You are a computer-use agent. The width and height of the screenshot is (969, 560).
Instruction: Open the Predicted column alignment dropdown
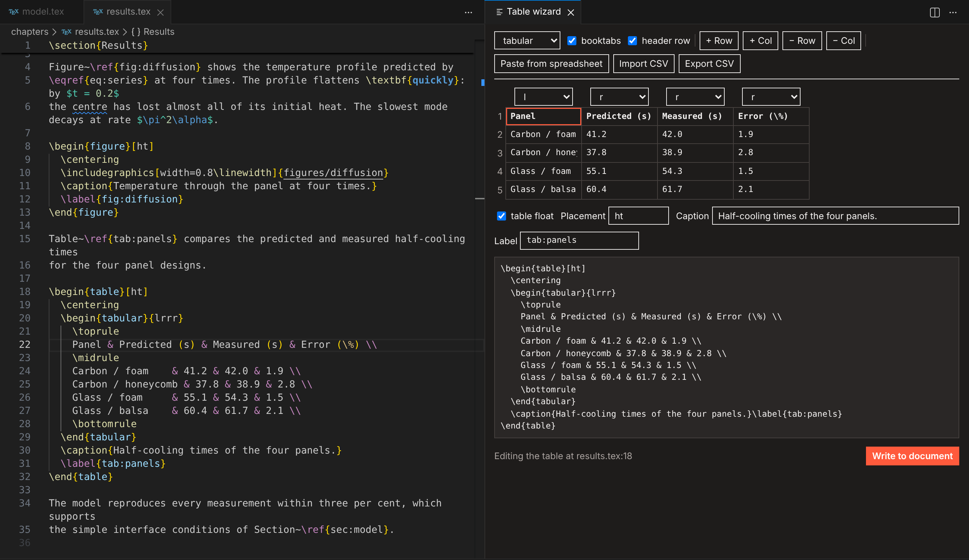[619, 97]
